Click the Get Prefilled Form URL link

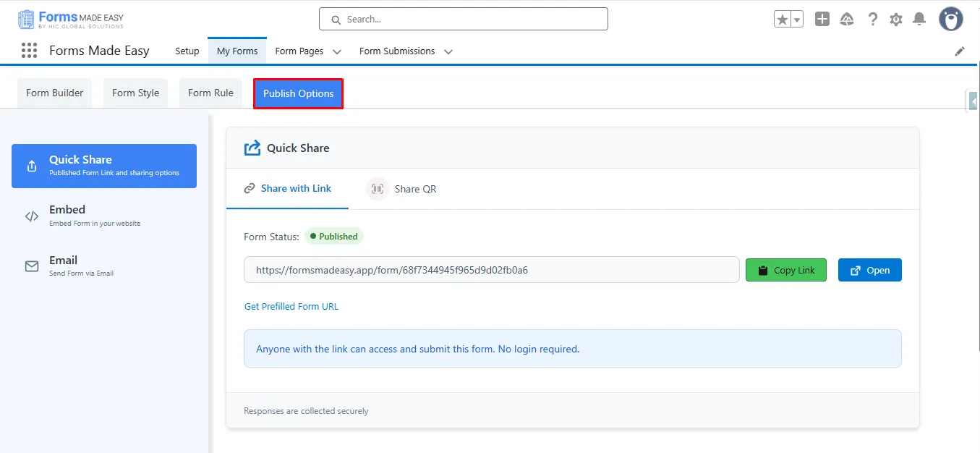[291, 306]
